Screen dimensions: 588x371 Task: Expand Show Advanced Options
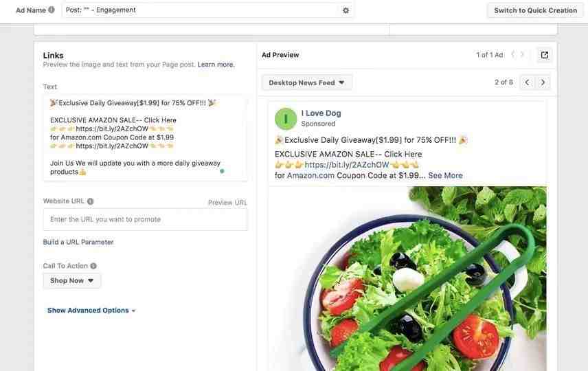91,311
